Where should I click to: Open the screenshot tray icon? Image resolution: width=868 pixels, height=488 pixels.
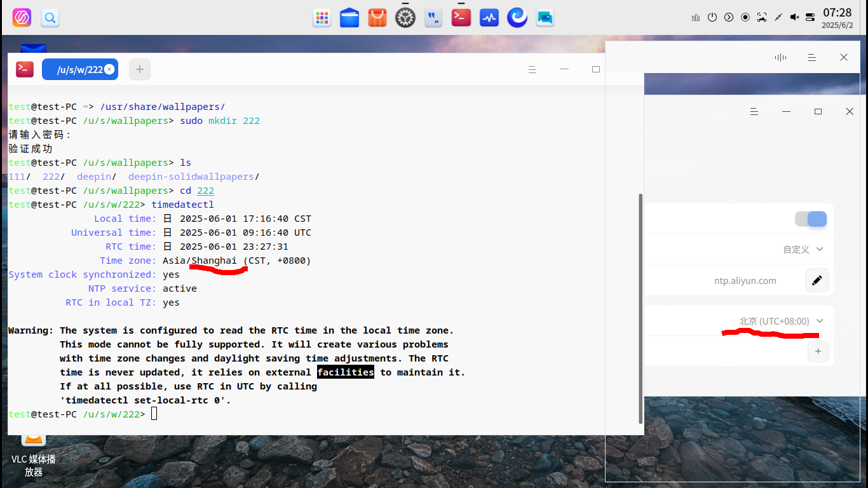pos(762,18)
